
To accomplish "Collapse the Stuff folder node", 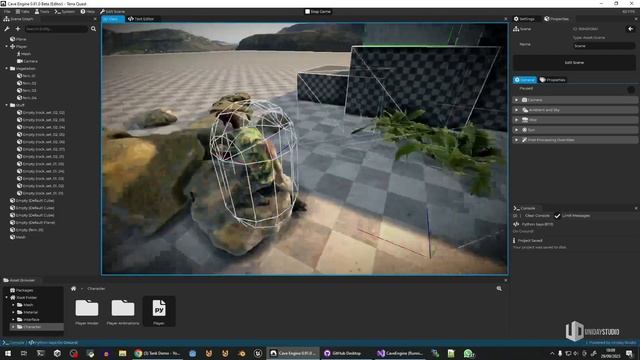I will coord(7,105).
